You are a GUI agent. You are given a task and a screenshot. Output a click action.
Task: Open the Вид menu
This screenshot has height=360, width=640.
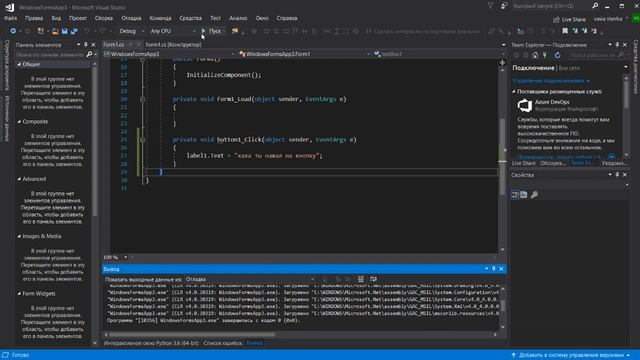pos(56,18)
